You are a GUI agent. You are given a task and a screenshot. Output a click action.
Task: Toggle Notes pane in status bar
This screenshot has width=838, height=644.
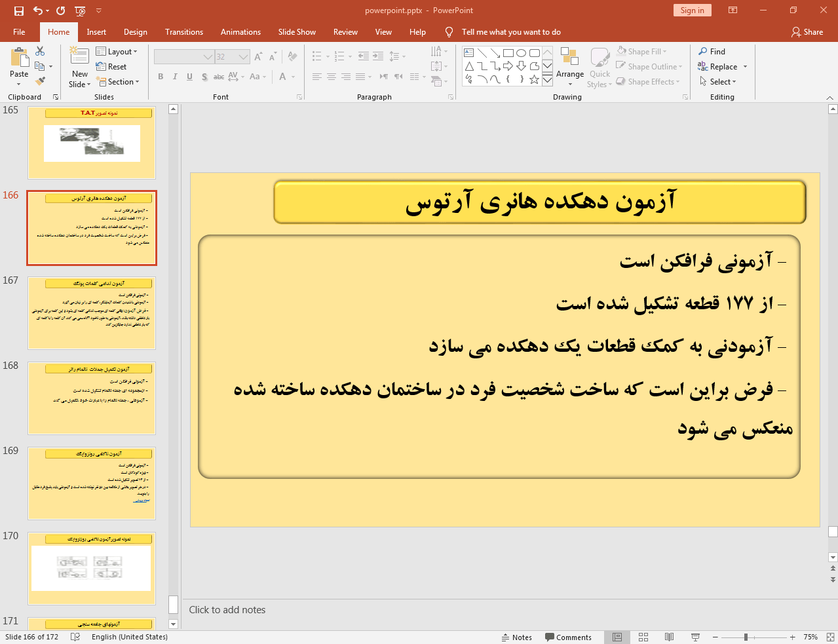tap(516, 637)
